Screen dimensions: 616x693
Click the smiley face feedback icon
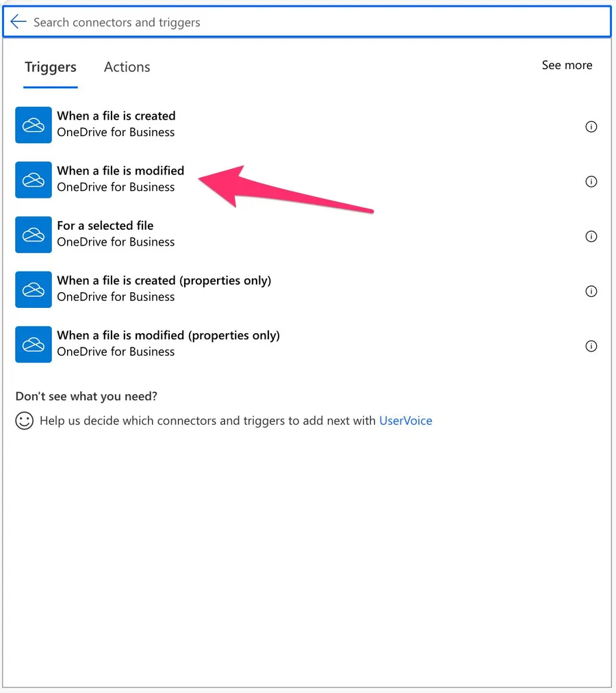(x=25, y=421)
